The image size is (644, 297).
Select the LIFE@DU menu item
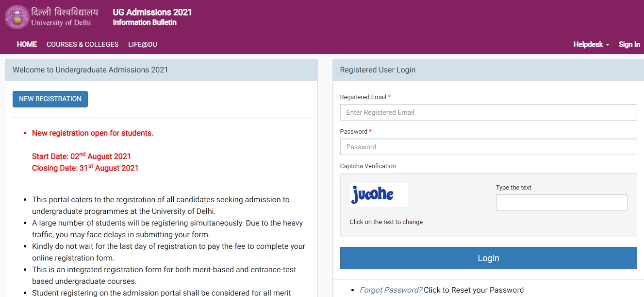141,44
